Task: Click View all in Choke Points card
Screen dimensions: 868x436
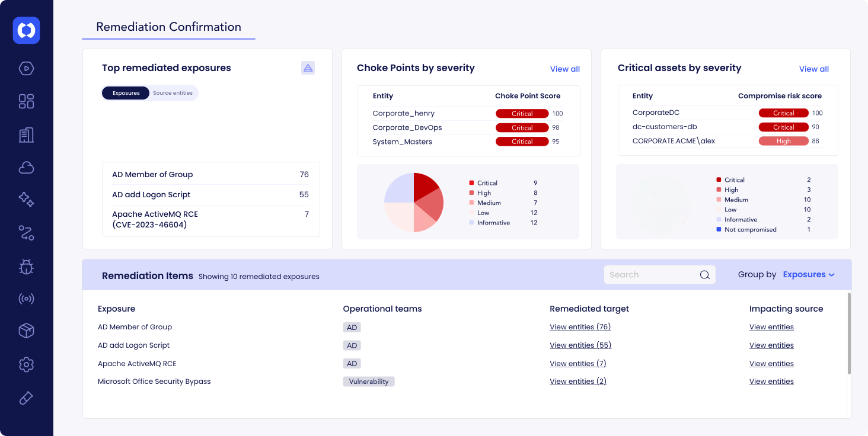Action: tap(564, 69)
